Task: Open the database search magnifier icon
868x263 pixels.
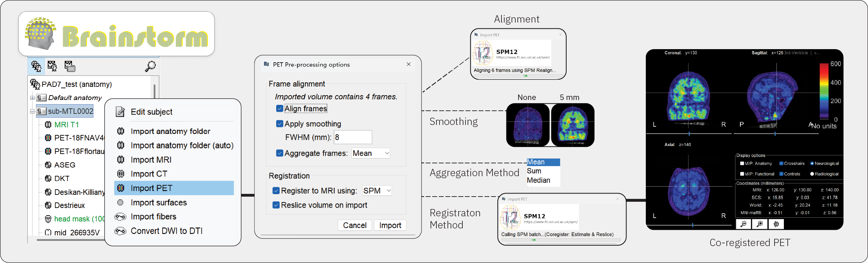Action: point(150,66)
